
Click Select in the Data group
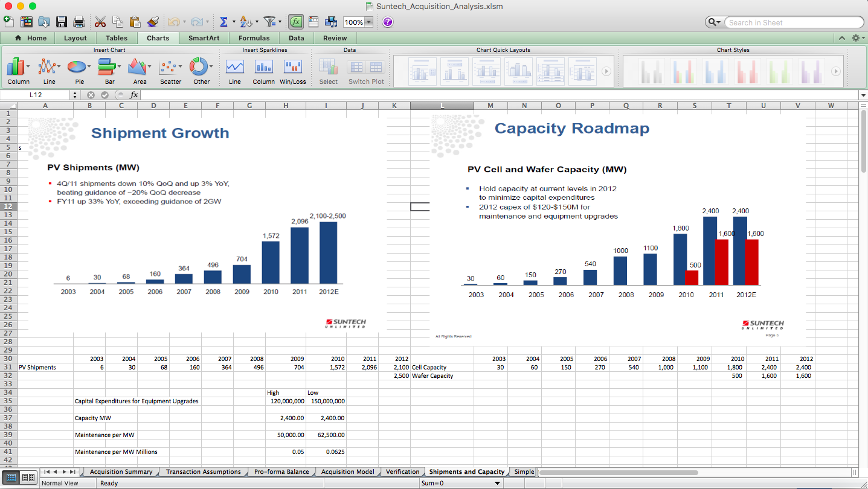tap(328, 68)
